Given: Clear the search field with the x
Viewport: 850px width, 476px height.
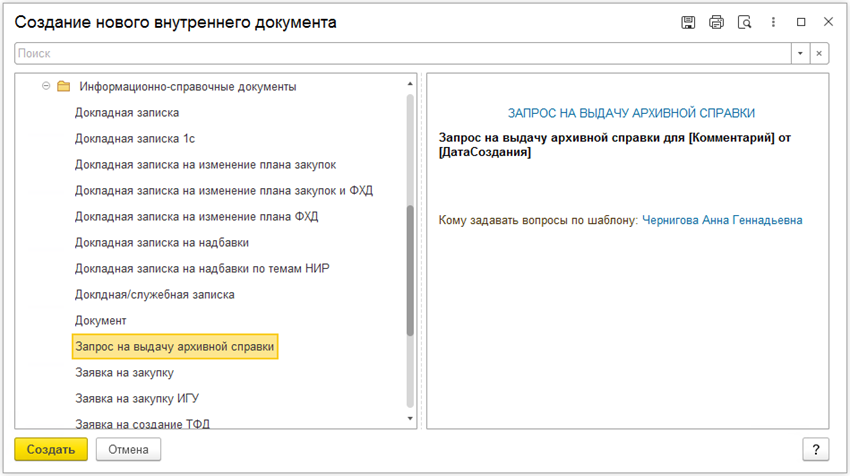Looking at the screenshot, I should click(819, 53).
